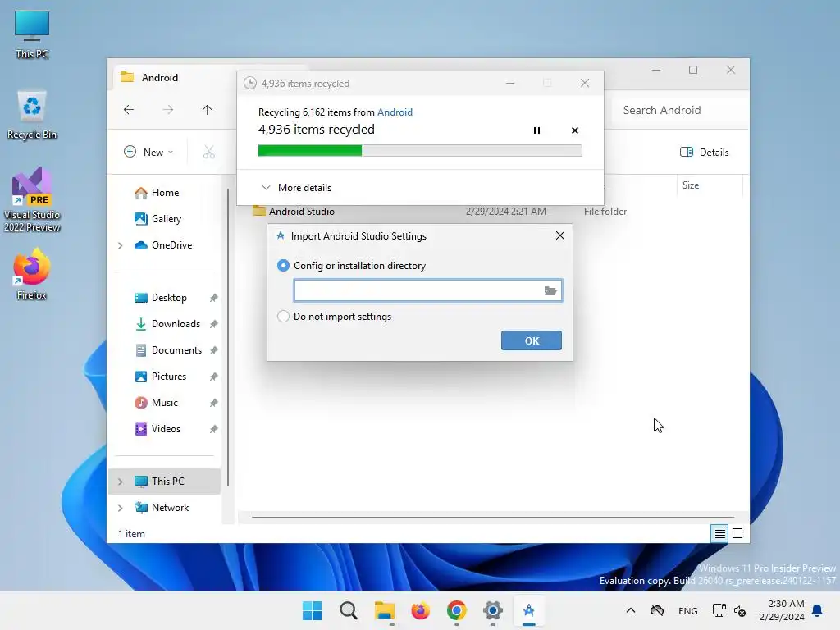Open the Android link in recycling dialog
Image resolution: width=840 pixels, height=630 pixels.
[x=395, y=112]
